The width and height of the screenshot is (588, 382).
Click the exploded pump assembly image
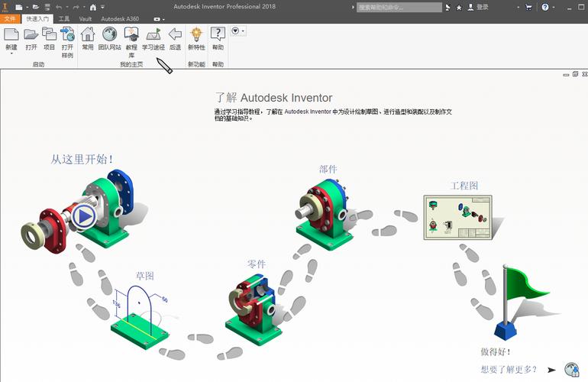click(77, 210)
